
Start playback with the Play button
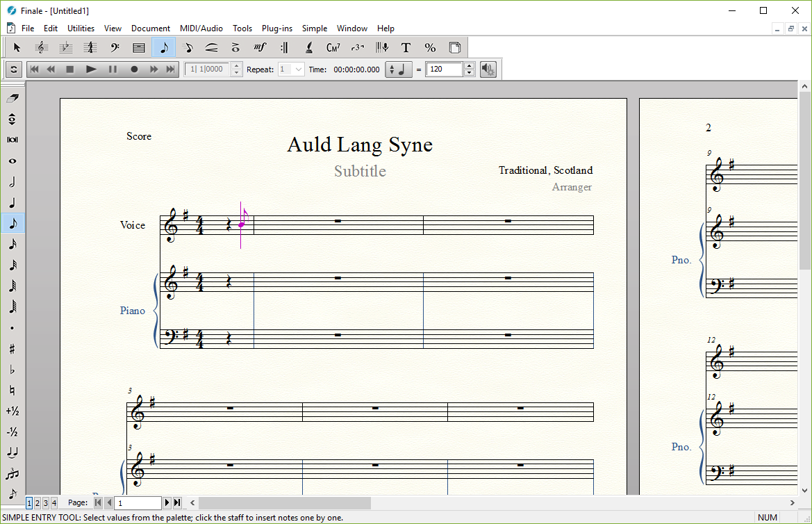[x=91, y=69]
